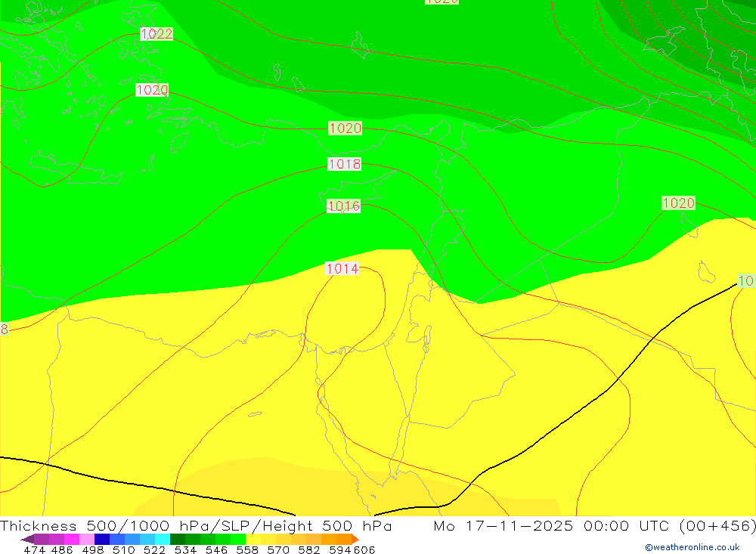Click the purple left arrow of the legend
756x554 pixels.
click(27, 539)
